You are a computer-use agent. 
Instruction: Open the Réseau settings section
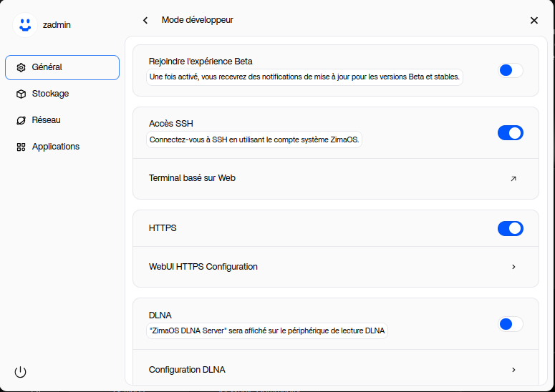[x=47, y=120]
